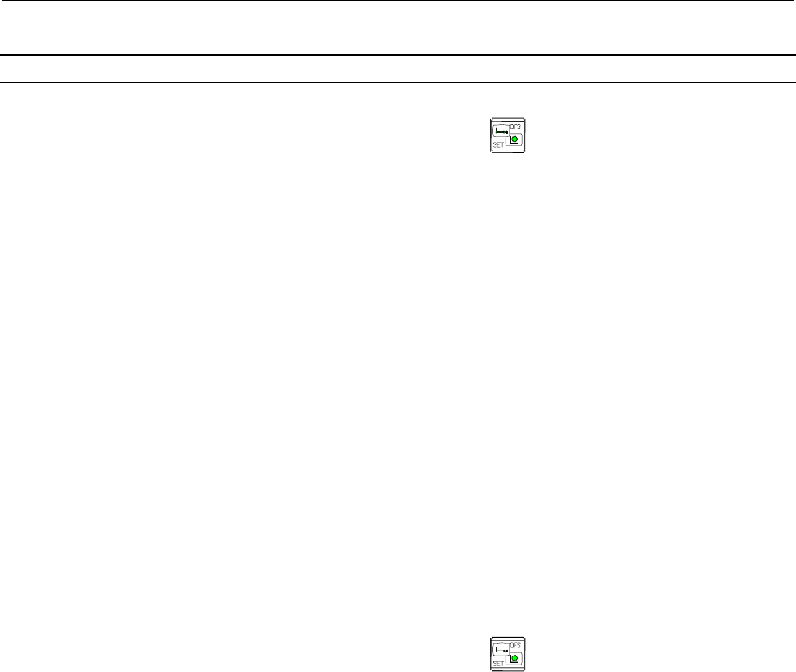Image resolution: width=796 pixels, height=672 pixels.
Task: Click the bottom bevel of the upper OFS/SET key
Action: pos(507,151)
